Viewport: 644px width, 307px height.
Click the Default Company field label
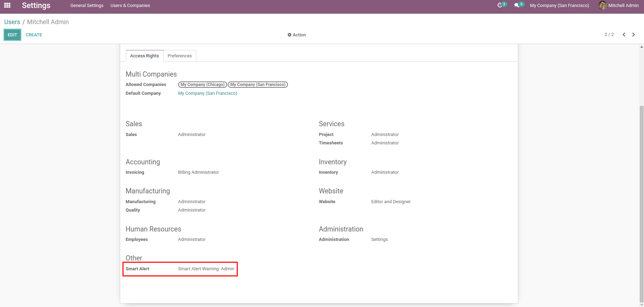(143, 93)
